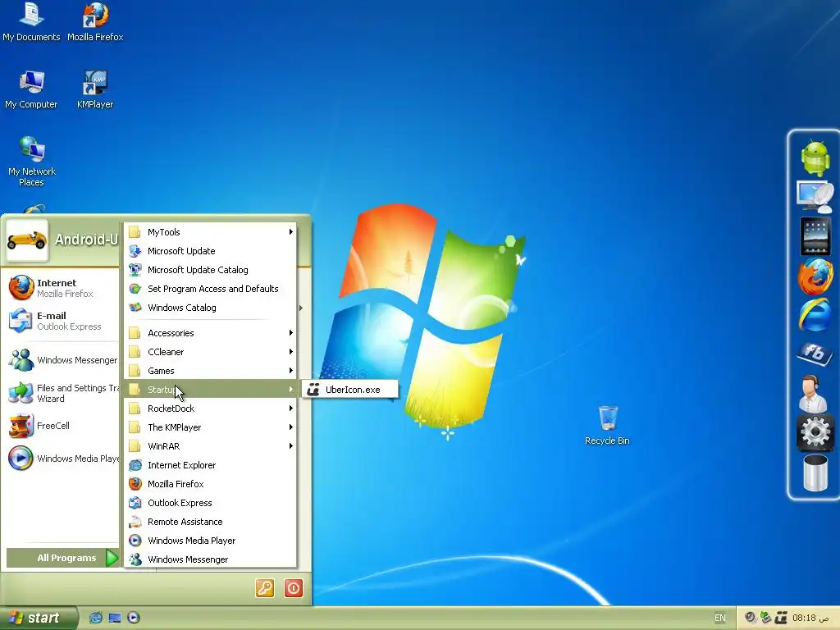Launch Outlook Express from All Programs list
This screenshot has height=630, width=840.
211,503
